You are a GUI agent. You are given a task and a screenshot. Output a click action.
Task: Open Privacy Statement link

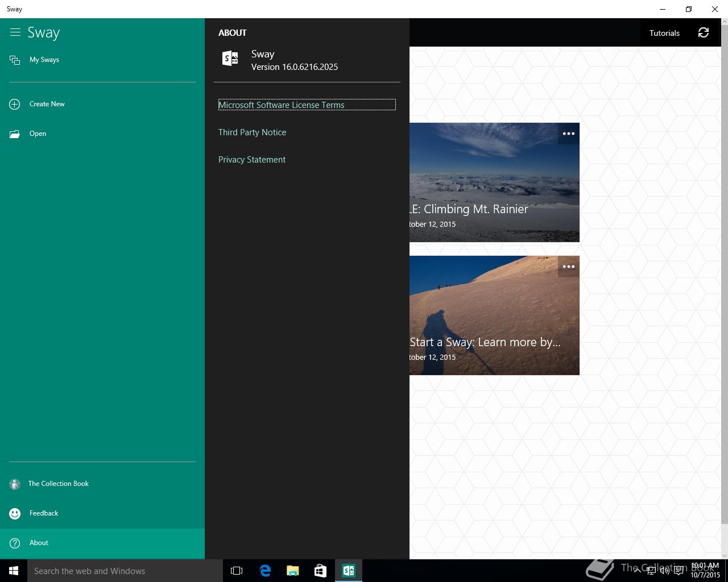[252, 160]
